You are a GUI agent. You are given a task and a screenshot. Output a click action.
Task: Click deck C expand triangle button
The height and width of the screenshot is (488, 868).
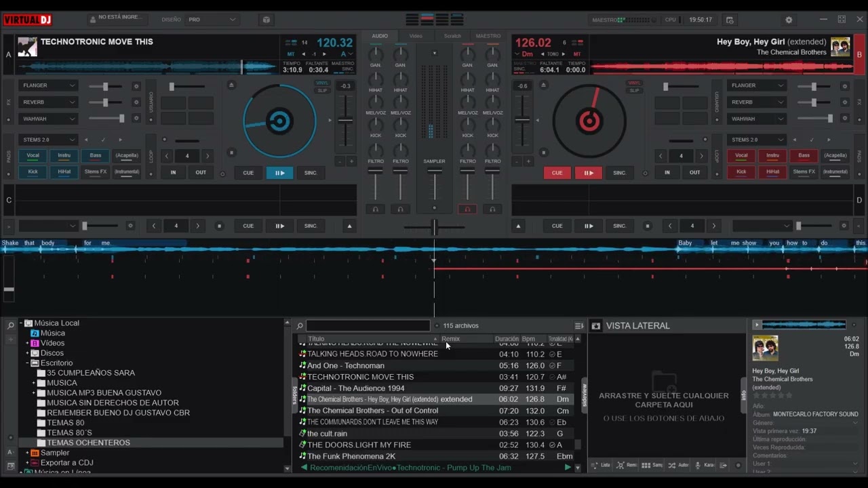point(349,226)
